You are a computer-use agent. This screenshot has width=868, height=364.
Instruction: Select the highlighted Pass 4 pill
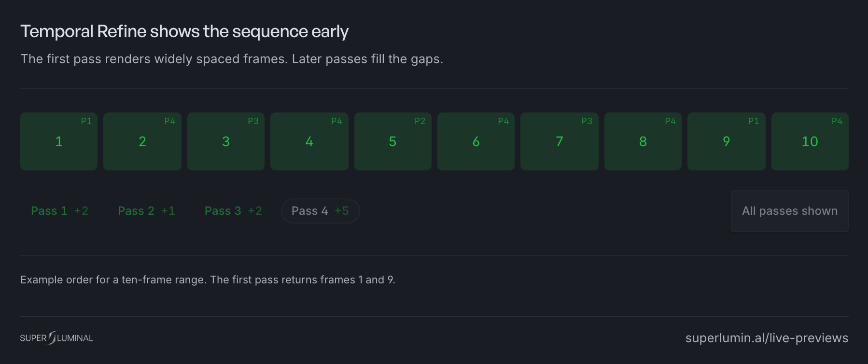point(321,211)
